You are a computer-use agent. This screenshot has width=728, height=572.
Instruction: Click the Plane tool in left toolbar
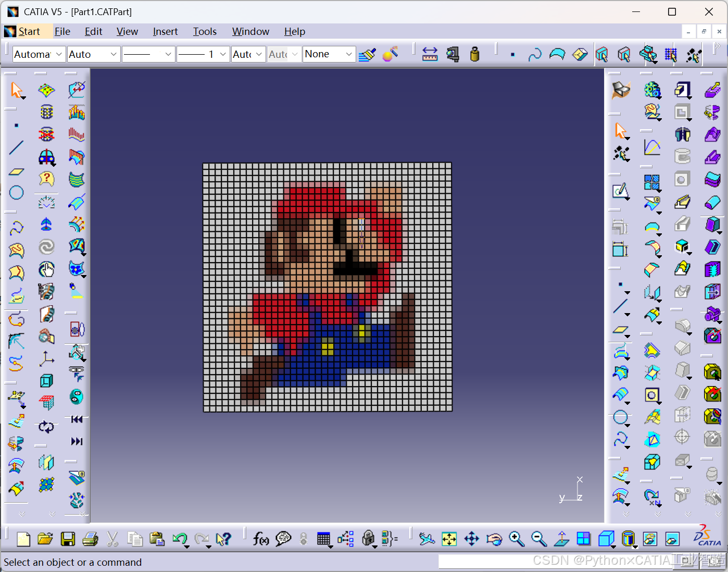coord(17,171)
